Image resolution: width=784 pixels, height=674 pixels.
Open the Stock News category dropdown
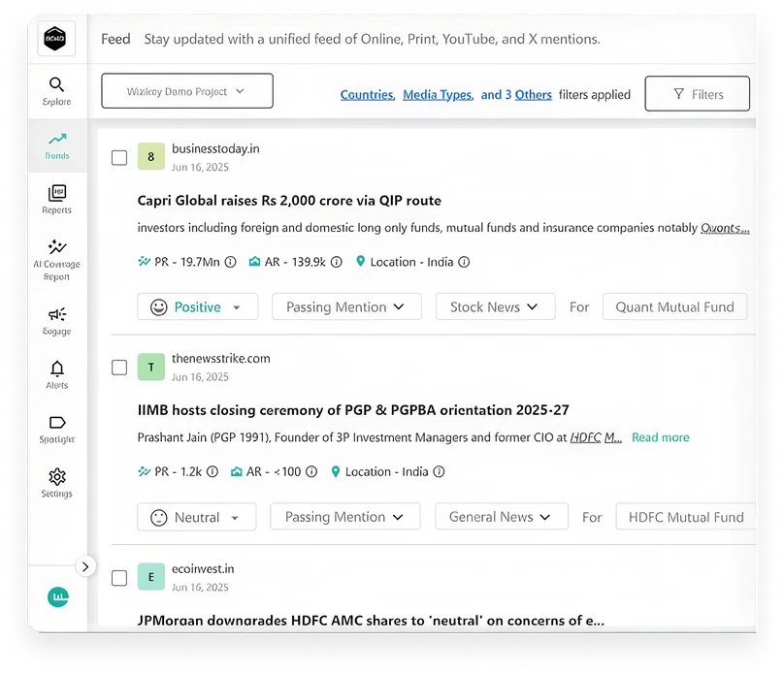click(495, 306)
